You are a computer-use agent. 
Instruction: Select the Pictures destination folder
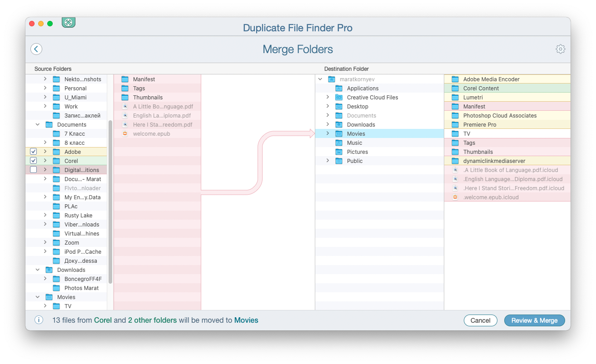tap(379, 152)
